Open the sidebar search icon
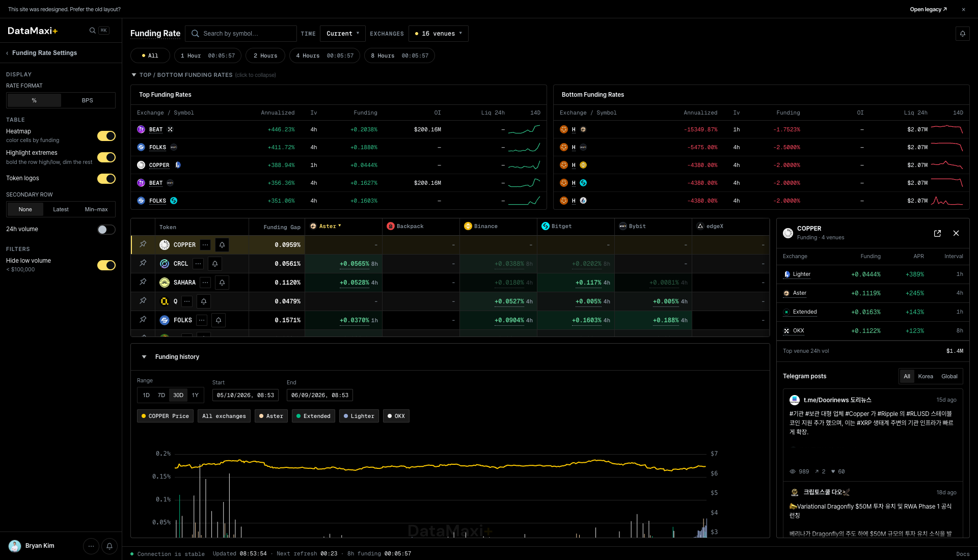978x560 pixels. click(92, 31)
